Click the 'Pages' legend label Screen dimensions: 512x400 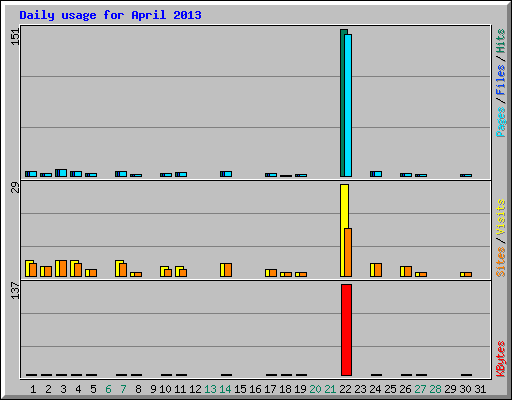click(501, 122)
